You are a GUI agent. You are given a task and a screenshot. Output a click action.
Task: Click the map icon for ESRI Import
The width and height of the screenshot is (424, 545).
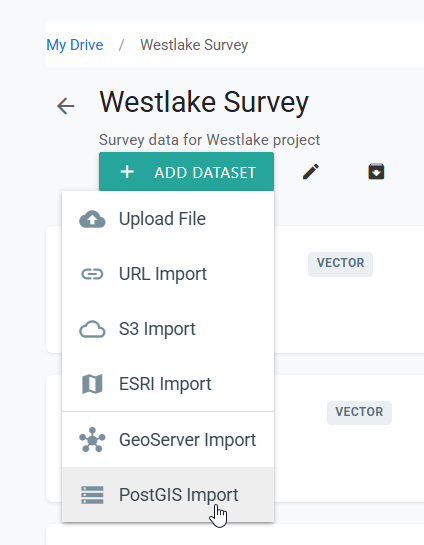coord(92,384)
